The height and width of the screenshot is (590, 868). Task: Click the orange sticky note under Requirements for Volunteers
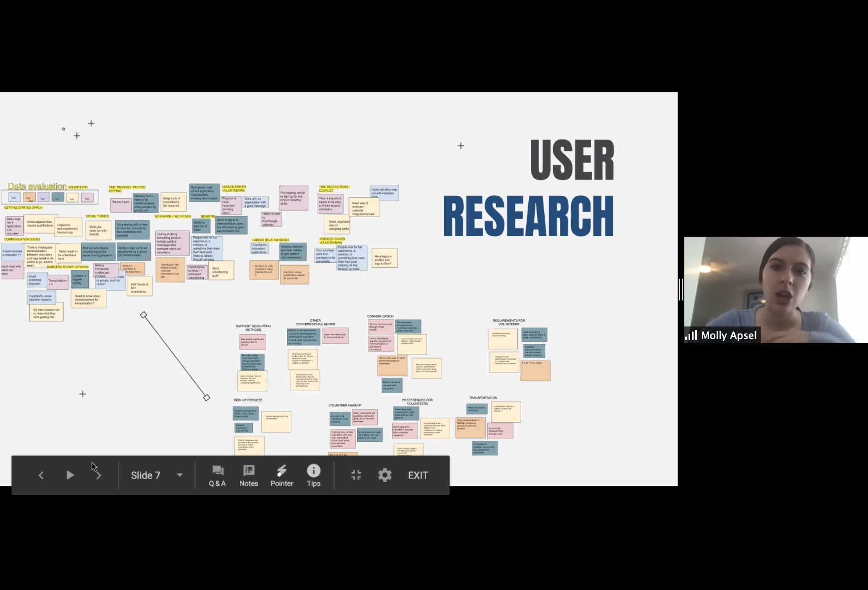point(535,371)
